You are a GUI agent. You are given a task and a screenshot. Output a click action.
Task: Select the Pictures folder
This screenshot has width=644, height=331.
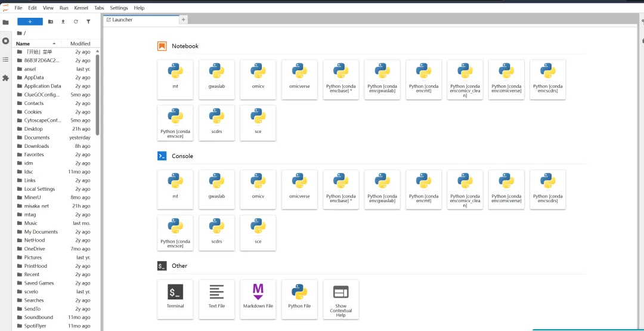54,258
